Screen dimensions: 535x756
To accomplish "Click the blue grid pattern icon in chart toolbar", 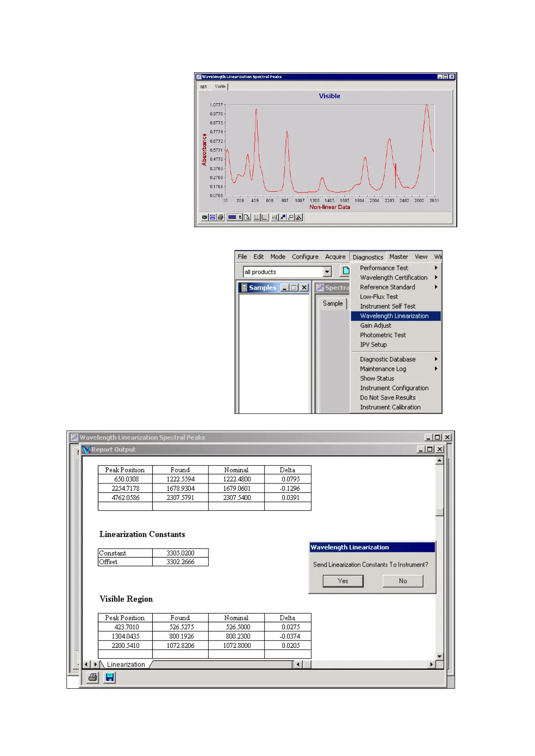I will click(212, 217).
